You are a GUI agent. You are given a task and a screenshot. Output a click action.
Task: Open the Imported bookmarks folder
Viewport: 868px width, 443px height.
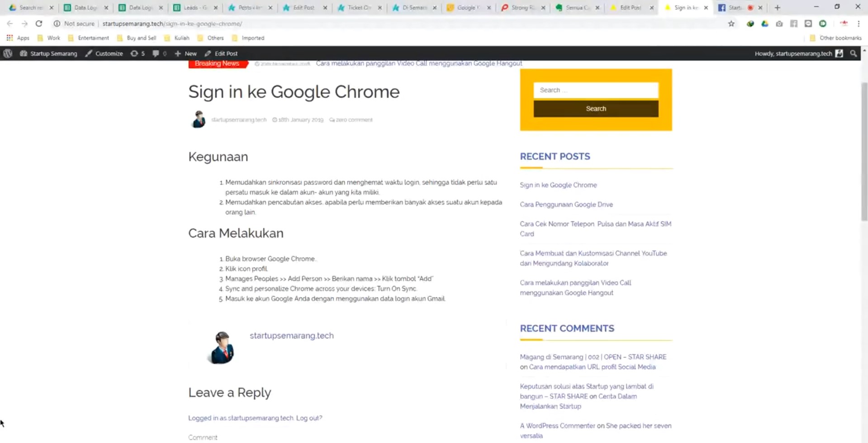point(248,38)
